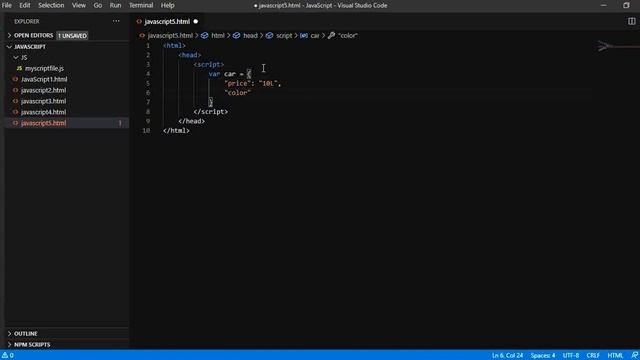
Task: Click the warnings count in status bar
Action: [8, 355]
